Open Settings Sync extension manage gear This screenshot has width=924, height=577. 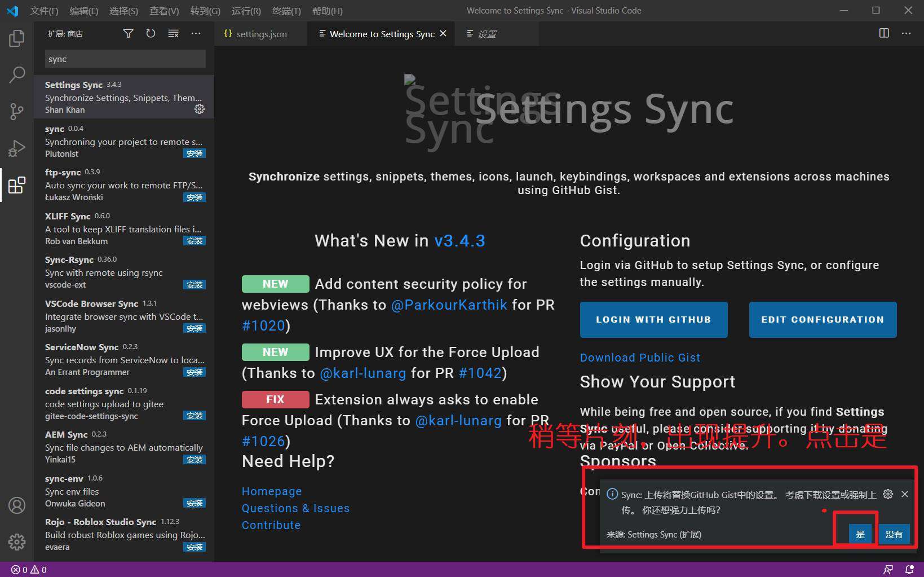point(200,109)
